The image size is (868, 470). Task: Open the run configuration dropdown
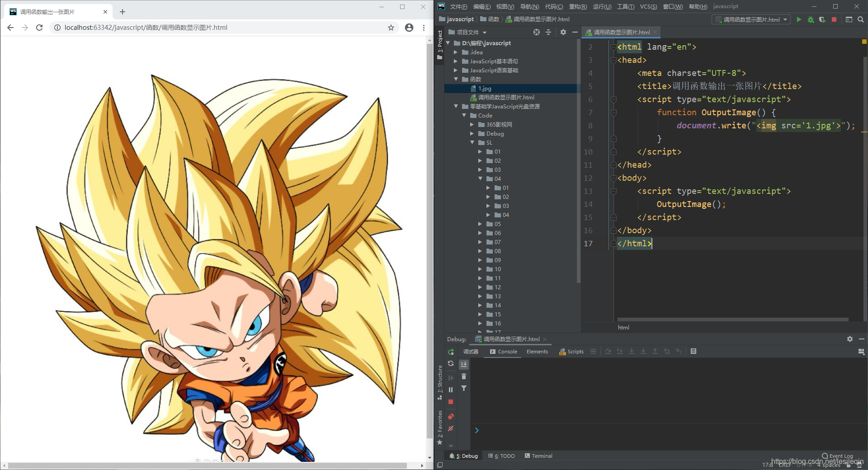751,19
